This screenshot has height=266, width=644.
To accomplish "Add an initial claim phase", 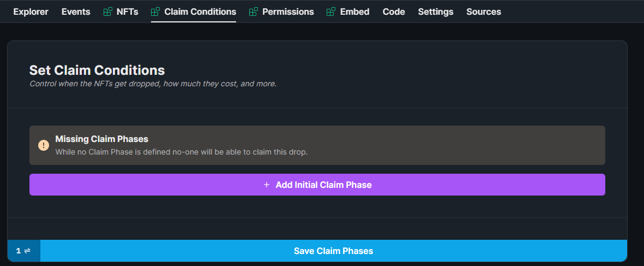I will click(x=317, y=185).
